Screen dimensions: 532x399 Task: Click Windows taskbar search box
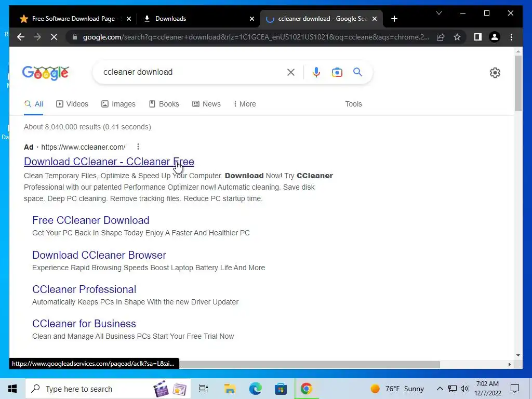108,389
